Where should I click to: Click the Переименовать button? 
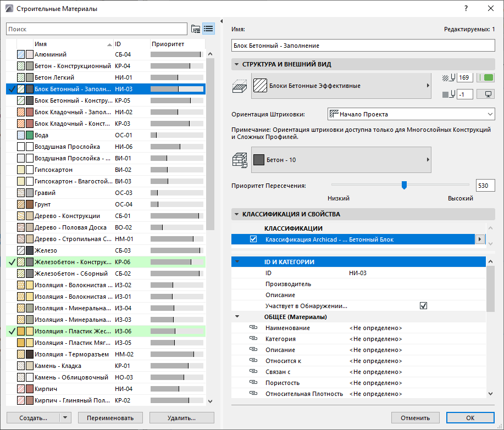(110, 418)
